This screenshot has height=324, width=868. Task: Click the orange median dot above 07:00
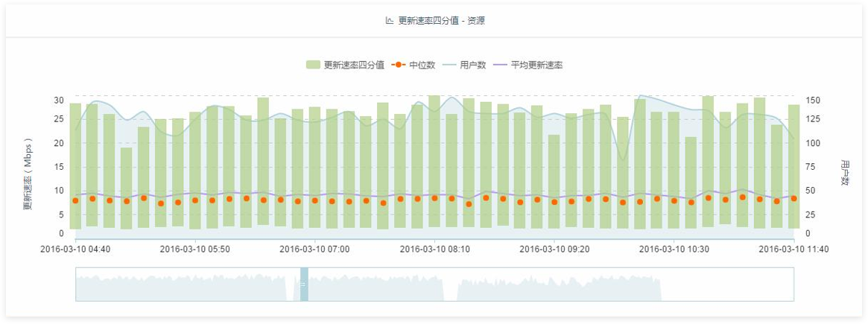click(x=314, y=200)
